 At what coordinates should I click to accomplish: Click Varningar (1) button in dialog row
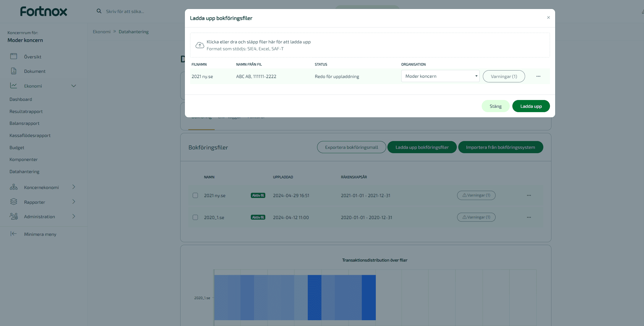pos(504,76)
